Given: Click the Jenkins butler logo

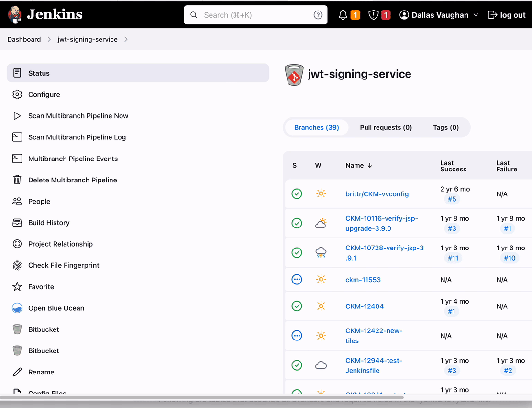Looking at the screenshot, I should 15,14.
